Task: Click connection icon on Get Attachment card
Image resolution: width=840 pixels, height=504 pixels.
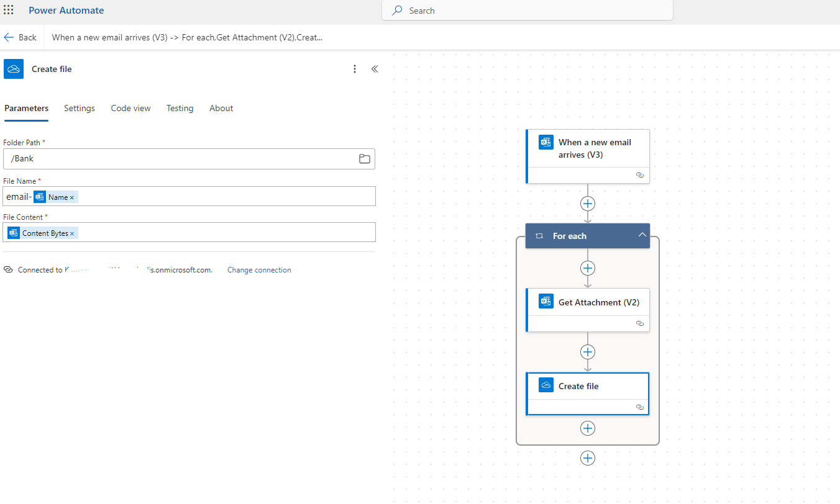Action: tap(640, 323)
